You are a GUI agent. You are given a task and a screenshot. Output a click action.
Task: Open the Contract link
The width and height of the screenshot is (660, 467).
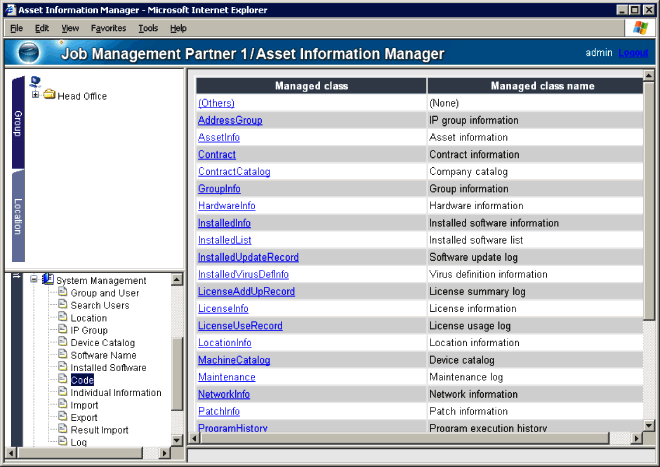click(217, 155)
